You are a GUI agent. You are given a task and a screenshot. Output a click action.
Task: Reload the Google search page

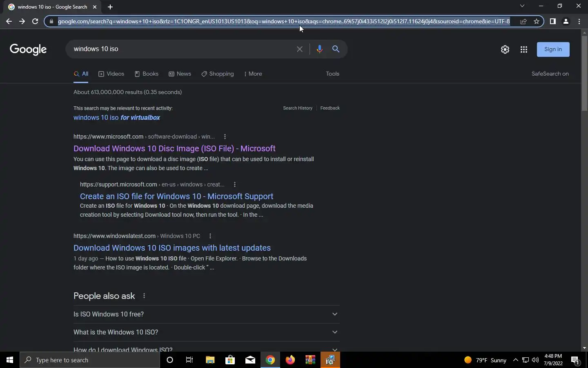35,21
